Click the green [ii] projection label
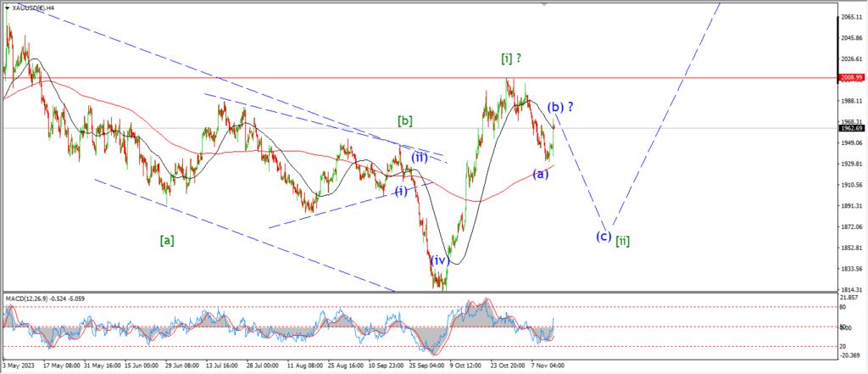 click(623, 241)
